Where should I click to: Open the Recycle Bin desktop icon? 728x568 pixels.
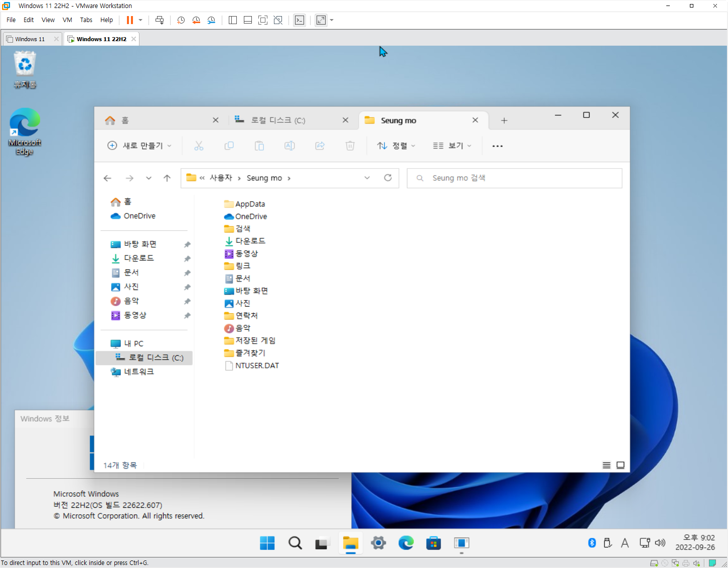[x=25, y=70]
